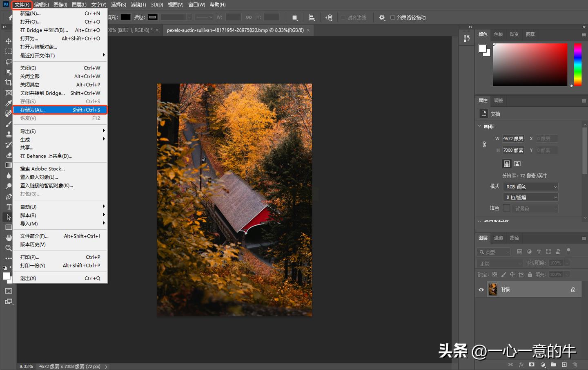Click the Create new layer button
Viewport: 588px width, 370px height.
pyautogui.click(x=564, y=365)
